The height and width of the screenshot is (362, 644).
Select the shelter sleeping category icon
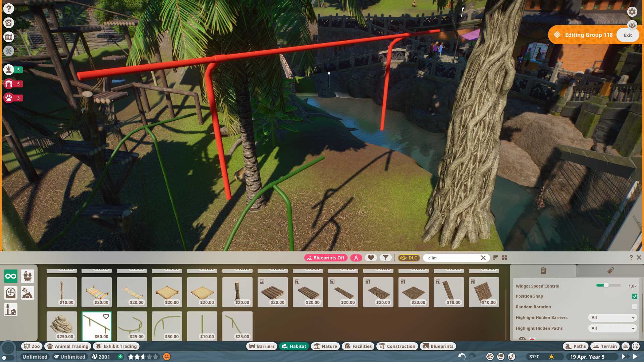pos(28,293)
